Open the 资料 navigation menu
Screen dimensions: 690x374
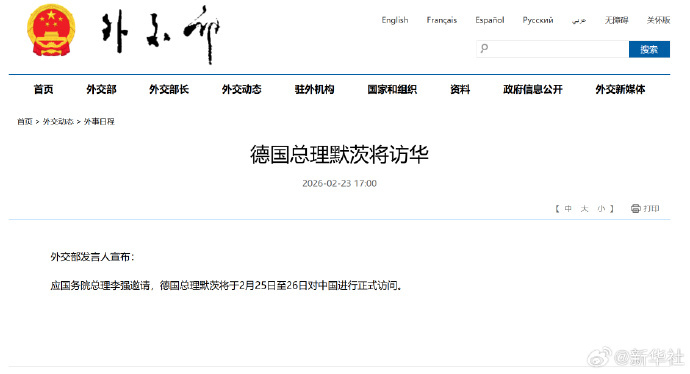pos(460,89)
